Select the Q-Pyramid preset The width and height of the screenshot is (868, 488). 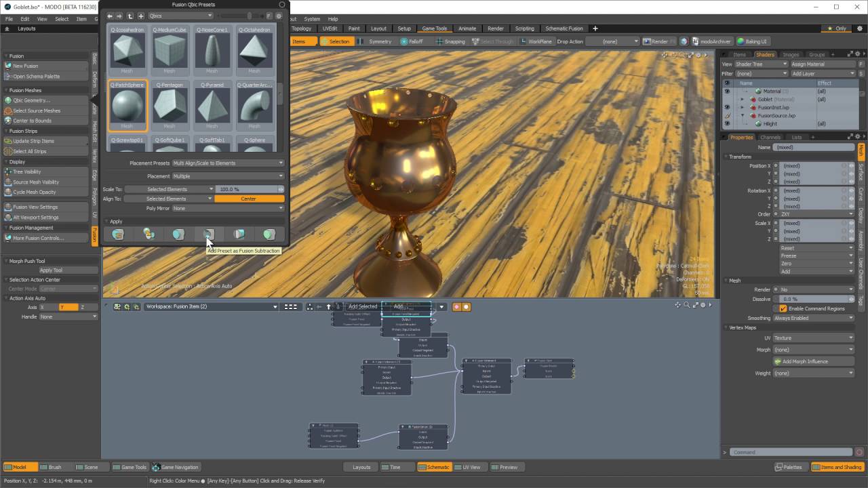pyautogui.click(x=212, y=105)
